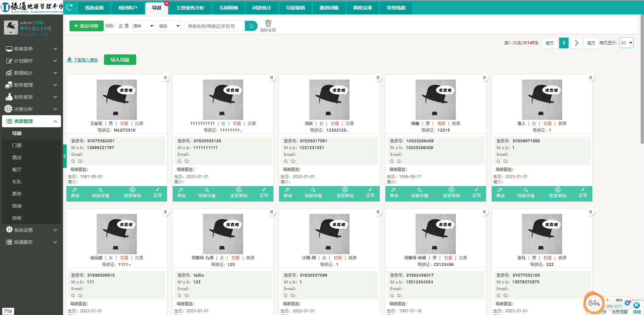Open the 级别 level dropdown
Screen dimensions: 644x315
(x=169, y=26)
